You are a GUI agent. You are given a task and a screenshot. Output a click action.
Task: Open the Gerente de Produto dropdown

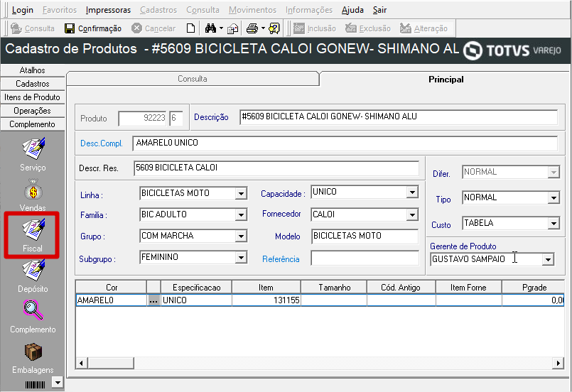tap(548, 260)
